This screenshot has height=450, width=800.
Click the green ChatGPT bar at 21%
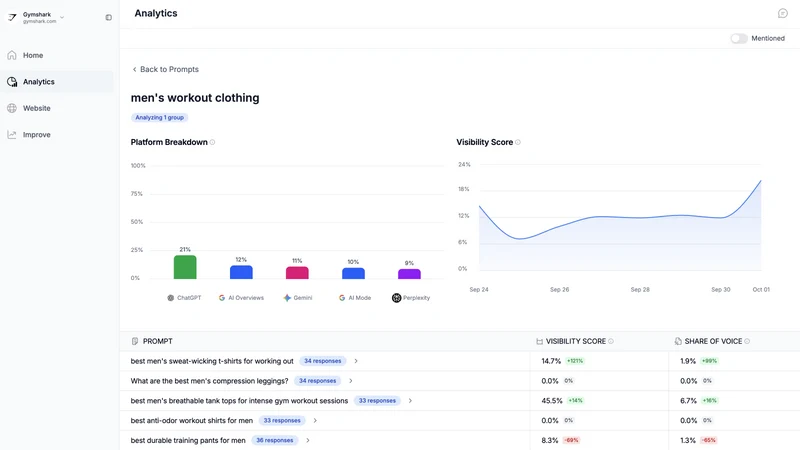[185, 267]
